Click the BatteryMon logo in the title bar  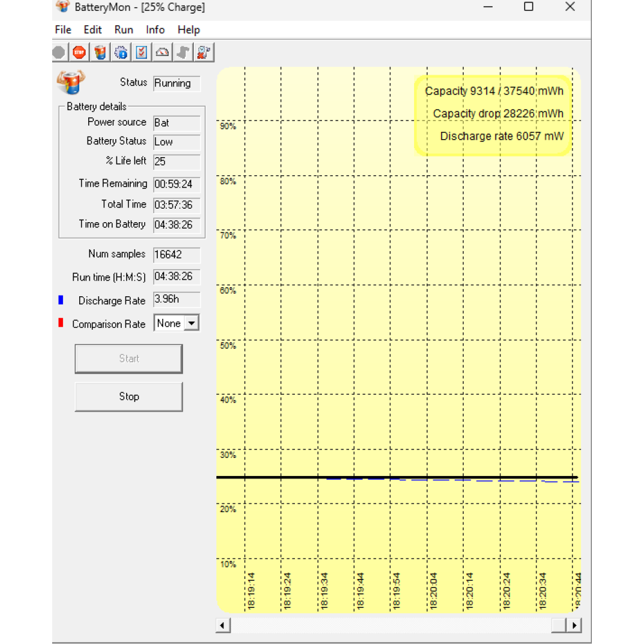(62, 7)
